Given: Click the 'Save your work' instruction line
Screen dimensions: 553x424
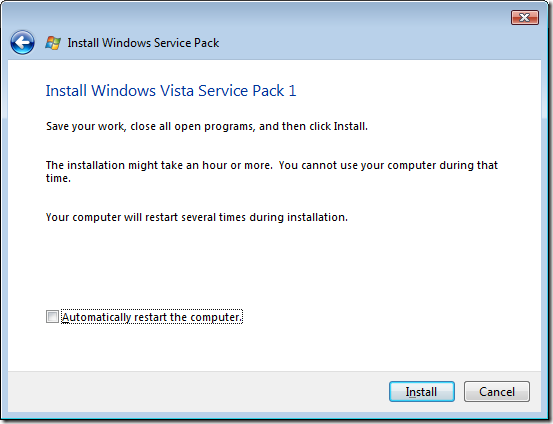Looking at the screenshot, I should [207, 126].
